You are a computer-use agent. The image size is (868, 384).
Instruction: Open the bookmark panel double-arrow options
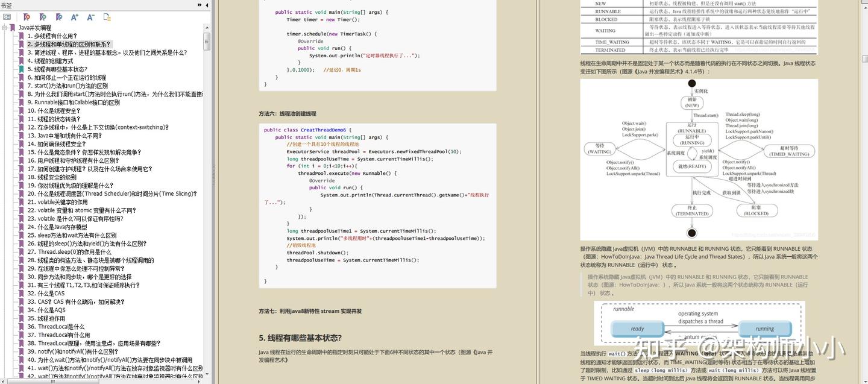(200, 5)
